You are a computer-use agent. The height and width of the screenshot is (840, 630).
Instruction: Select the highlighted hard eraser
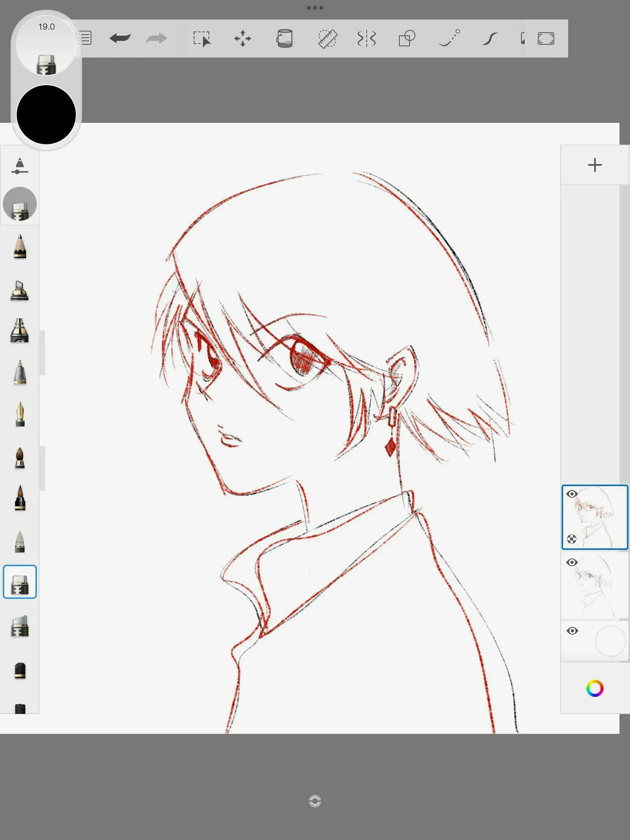point(20,582)
